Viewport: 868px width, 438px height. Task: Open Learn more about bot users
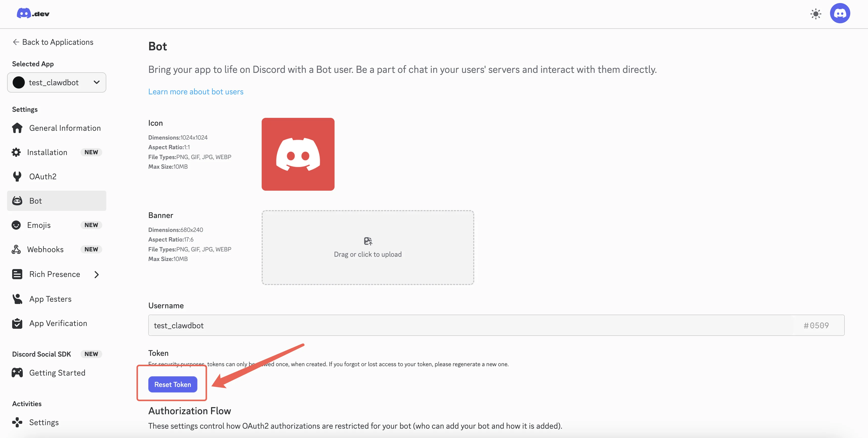point(196,92)
